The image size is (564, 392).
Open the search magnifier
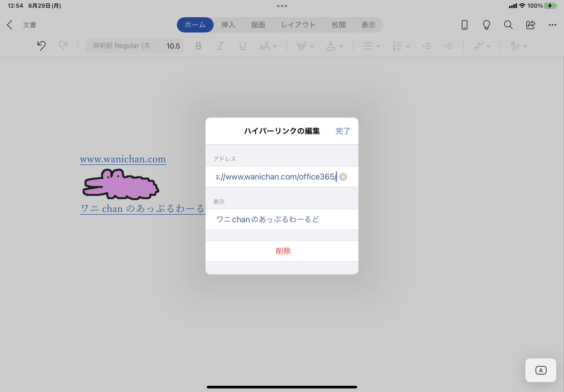[508, 25]
